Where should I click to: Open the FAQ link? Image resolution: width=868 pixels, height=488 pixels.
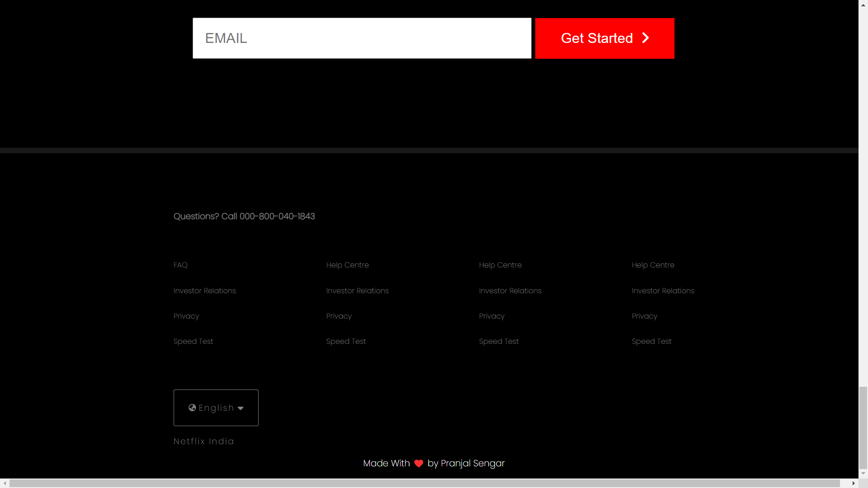[180, 265]
